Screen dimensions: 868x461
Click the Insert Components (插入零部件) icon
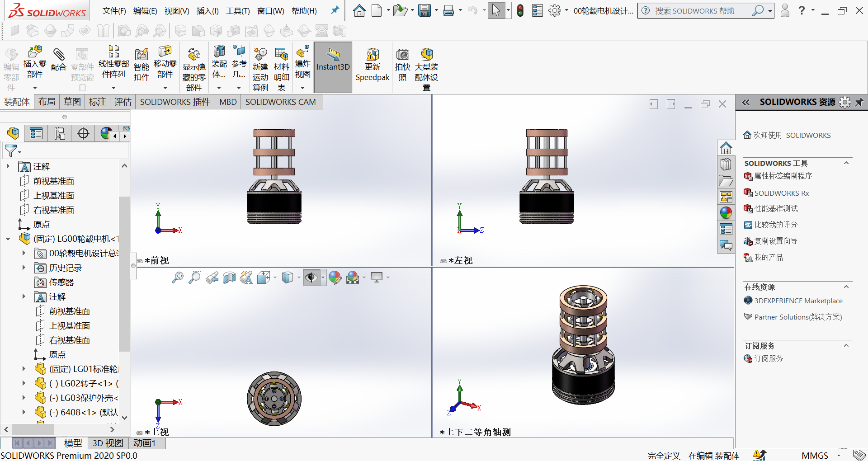(x=35, y=62)
